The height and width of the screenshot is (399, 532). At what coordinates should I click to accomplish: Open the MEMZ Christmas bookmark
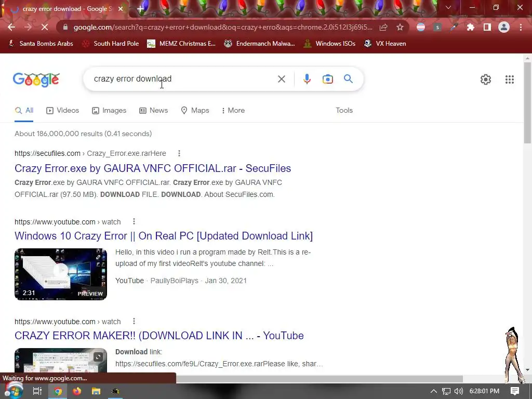[181, 44]
